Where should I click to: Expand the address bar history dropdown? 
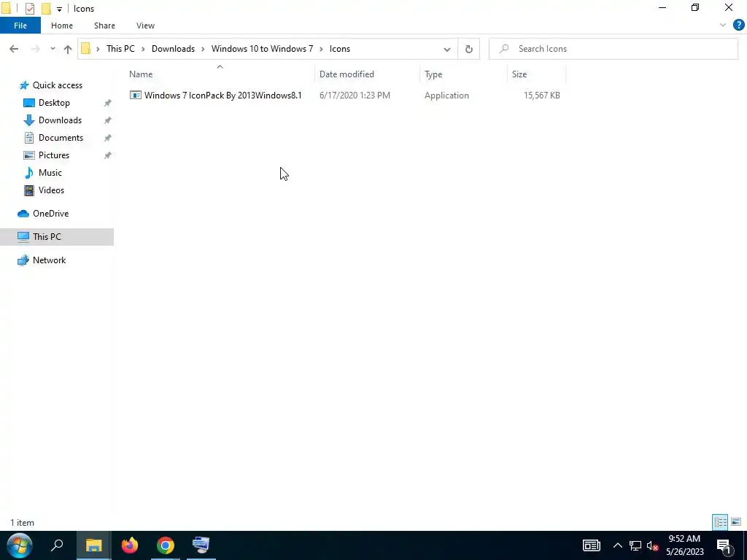click(447, 49)
